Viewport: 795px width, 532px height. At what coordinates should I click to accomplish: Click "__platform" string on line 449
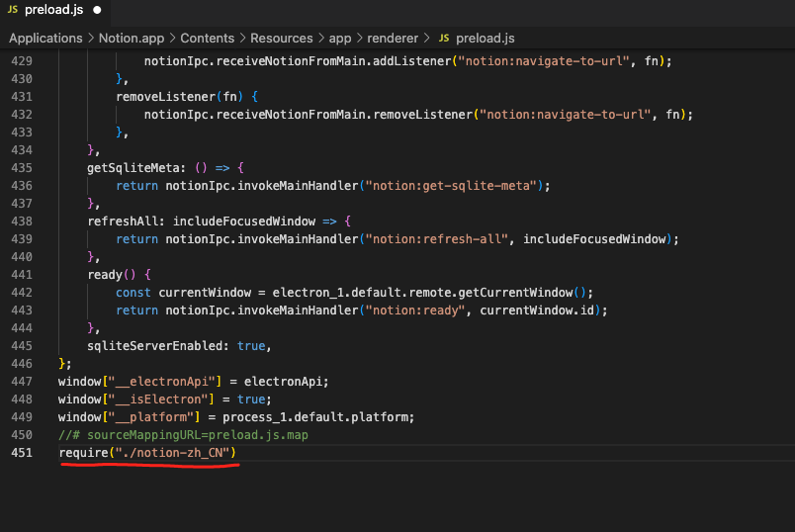click(154, 417)
